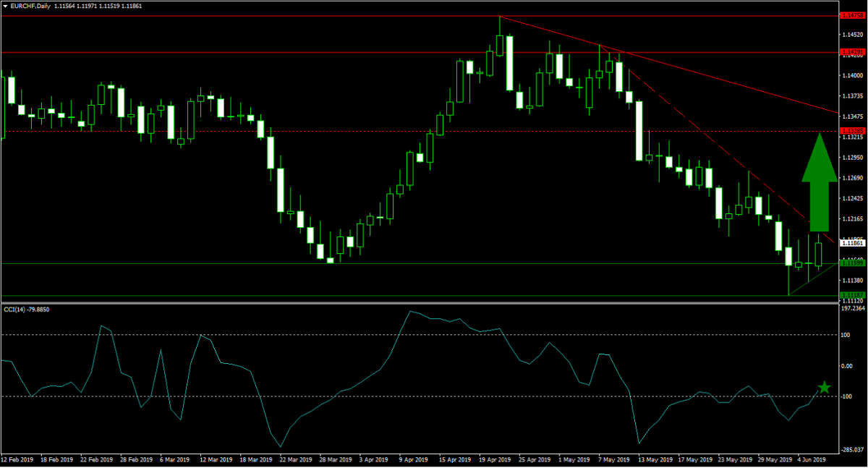Select the red 1.13285 price label

pyautogui.click(x=851, y=131)
